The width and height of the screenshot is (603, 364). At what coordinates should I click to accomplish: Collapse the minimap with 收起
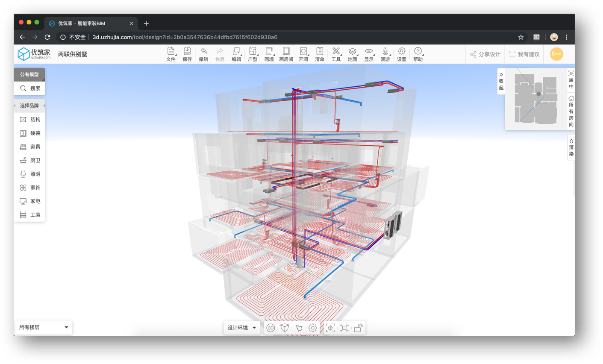point(501,81)
